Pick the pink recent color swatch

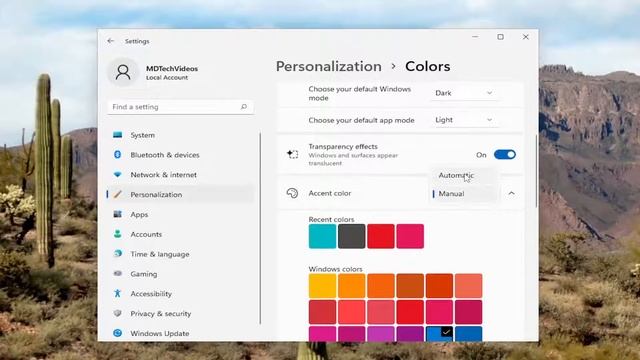point(410,236)
